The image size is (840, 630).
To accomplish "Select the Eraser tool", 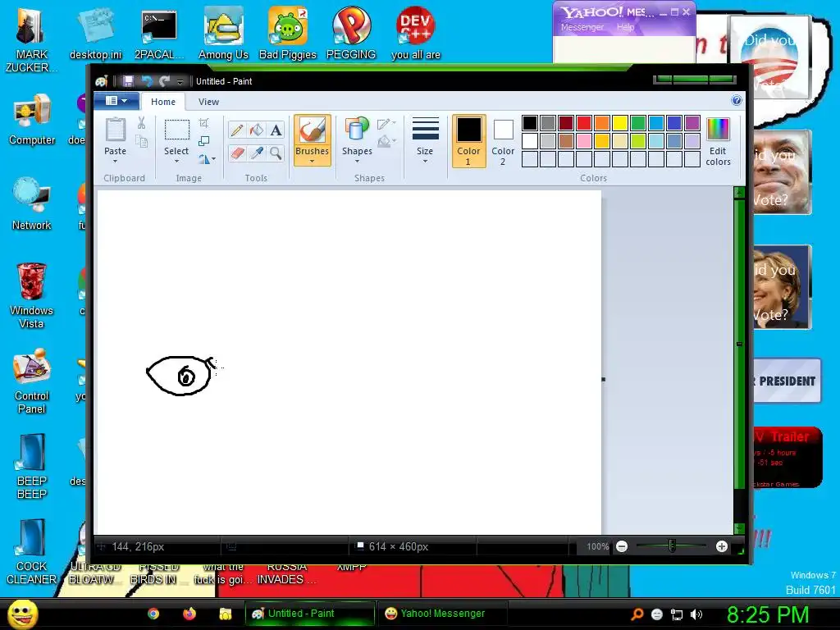I will (237, 153).
